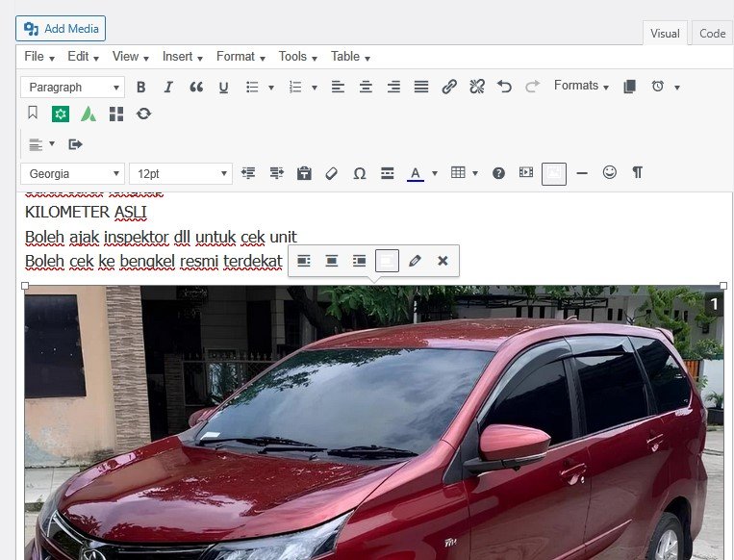The width and height of the screenshot is (734, 560).
Task: Toggle italic text style
Action: 168,88
